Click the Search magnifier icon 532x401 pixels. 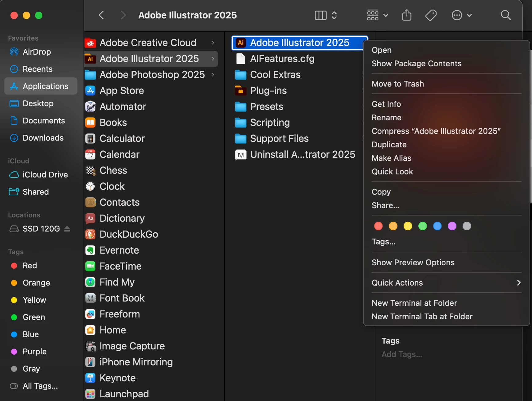point(506,15)
